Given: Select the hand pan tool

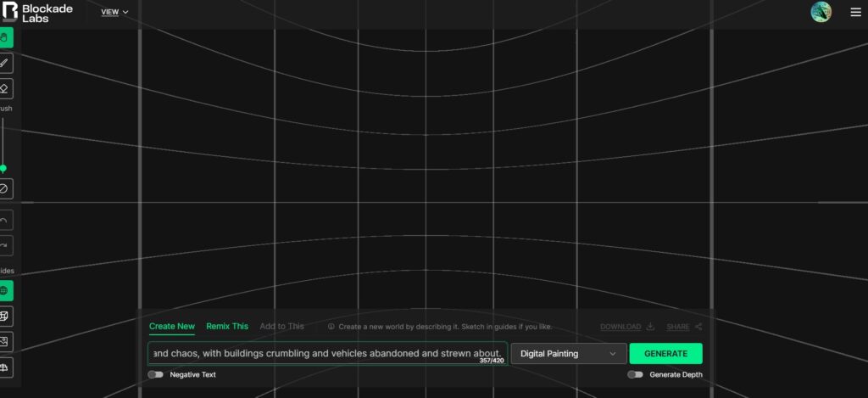Looking at the screenshot, I should pyautogui.click(x=5, y=37).
